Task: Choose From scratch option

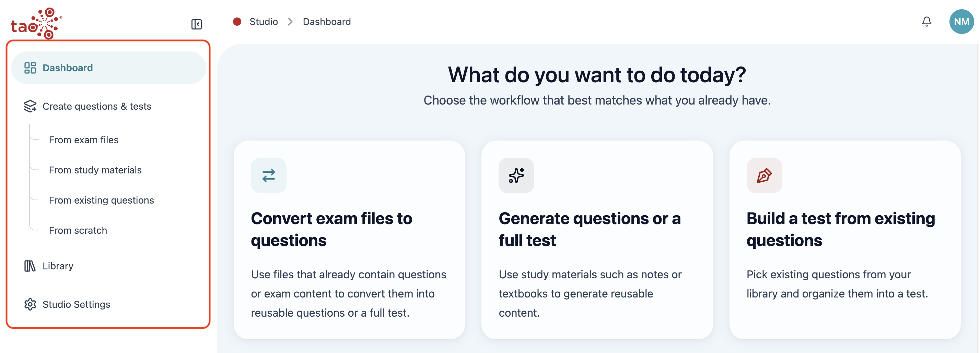Action: (78, 230)
